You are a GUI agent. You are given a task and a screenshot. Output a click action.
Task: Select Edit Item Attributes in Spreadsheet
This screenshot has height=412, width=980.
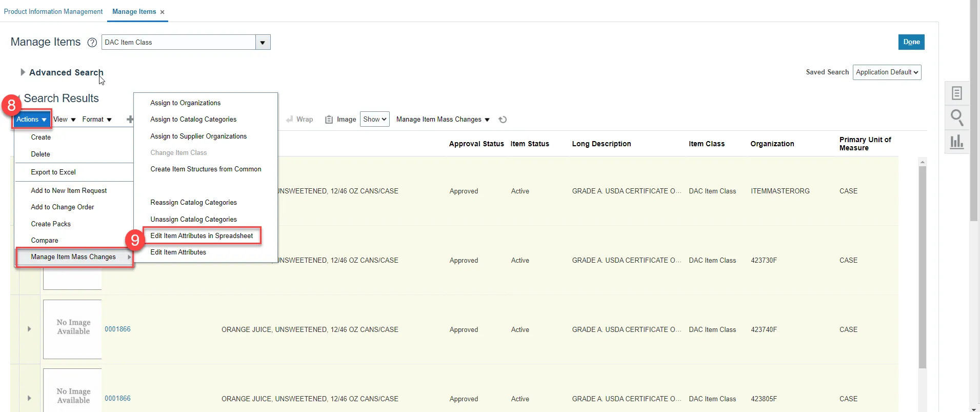[x=202, y=236]
